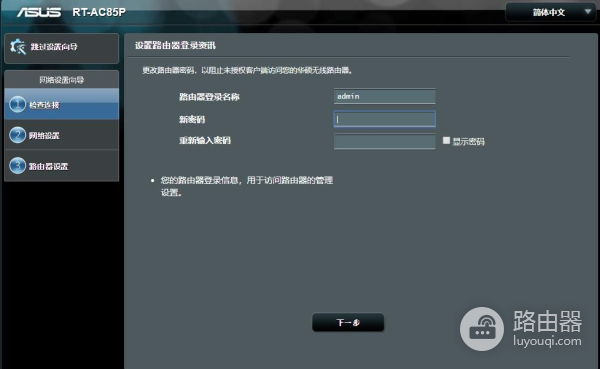The width and height of the screenshot is (600, 369).
Task: Focus the 重新输入密码 retype password field
Action: coord(385,141)
